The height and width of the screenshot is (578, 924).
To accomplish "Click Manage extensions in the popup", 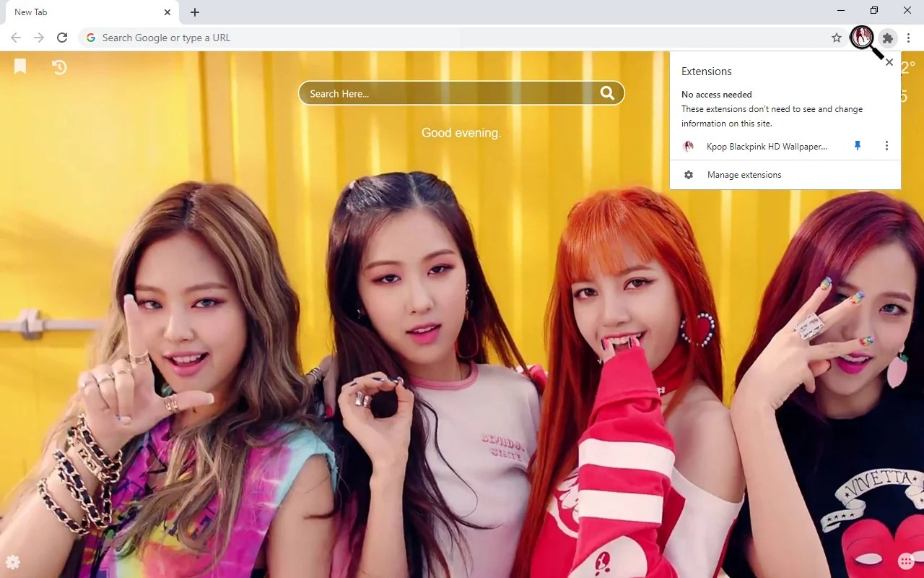I will [744, 174].
